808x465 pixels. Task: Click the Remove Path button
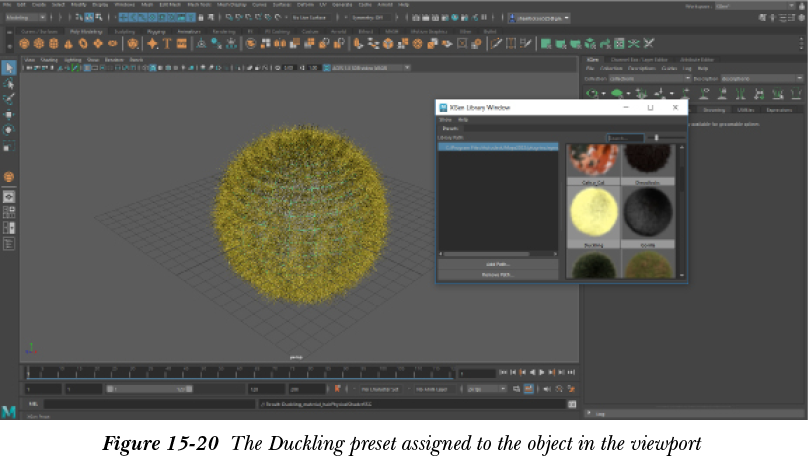click(x=498, y=273)
